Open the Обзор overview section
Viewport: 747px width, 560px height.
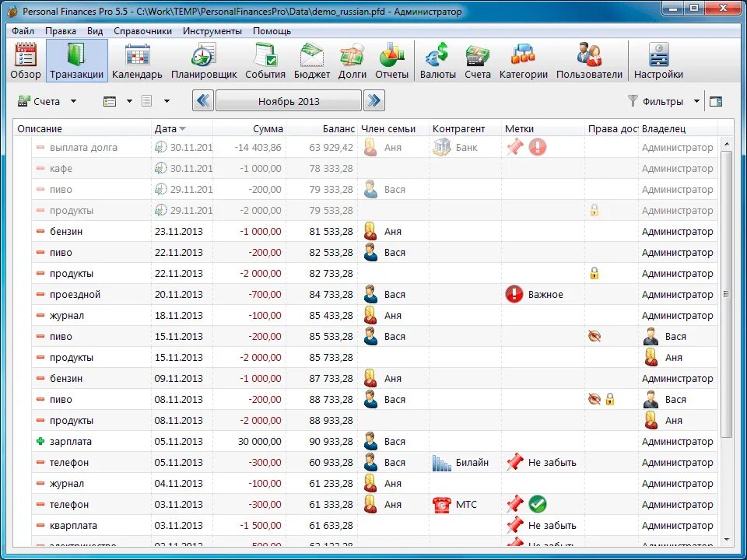point(25,61)
